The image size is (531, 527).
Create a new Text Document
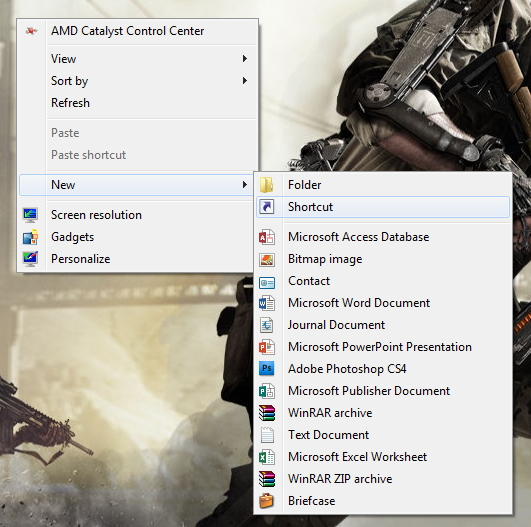coord(383,435)
